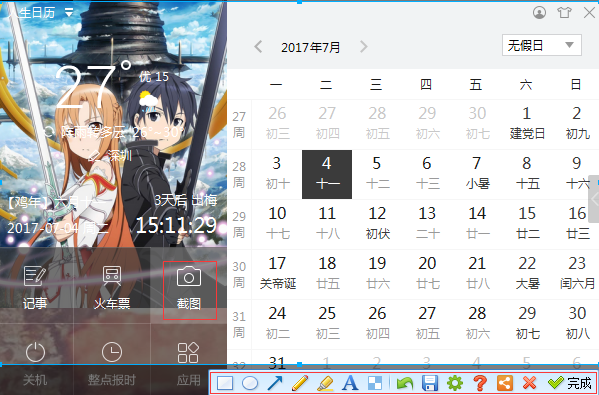The height and width of the screenshot is (395, 599).
Task: Open the user account icon
Action: [x=539, y=13]
